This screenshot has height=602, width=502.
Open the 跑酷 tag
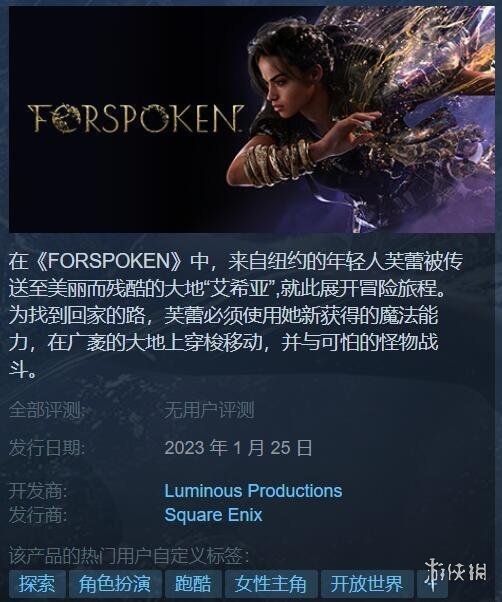pyautogui.click(x=193, y=584)
